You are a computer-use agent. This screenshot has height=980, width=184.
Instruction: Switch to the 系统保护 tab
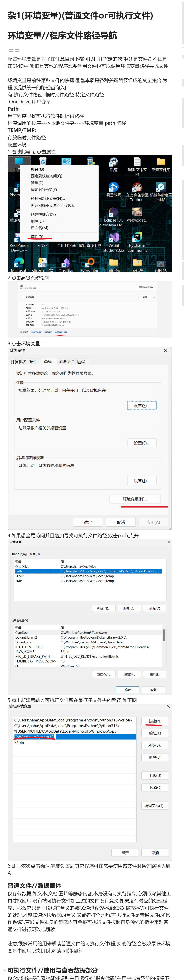pyautogui.click(x=66, y=361)
